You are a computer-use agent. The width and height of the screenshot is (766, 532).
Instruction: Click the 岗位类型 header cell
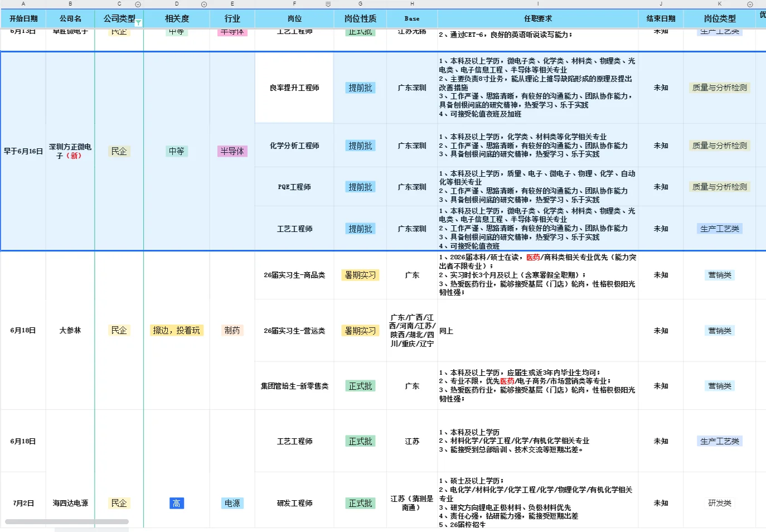click(720, 18)
